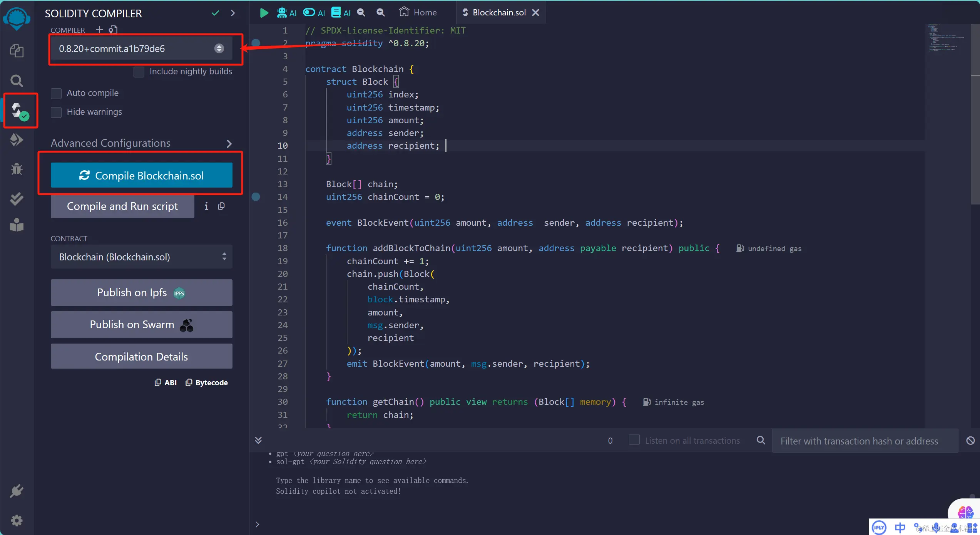The height and width of the screenshot is (535, 980).
Task: Select the Blockchain.sol editor tab
Action: pyautogui.click(x=498, y=13)
